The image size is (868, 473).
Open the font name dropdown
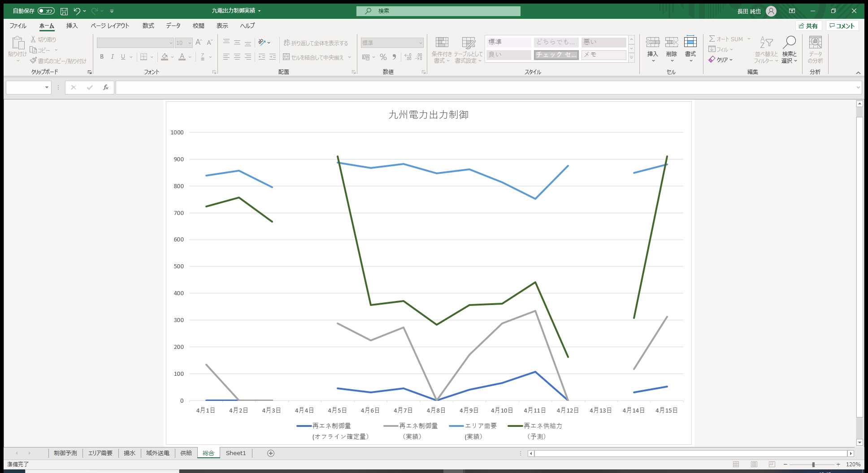click(x=171, y=43)
